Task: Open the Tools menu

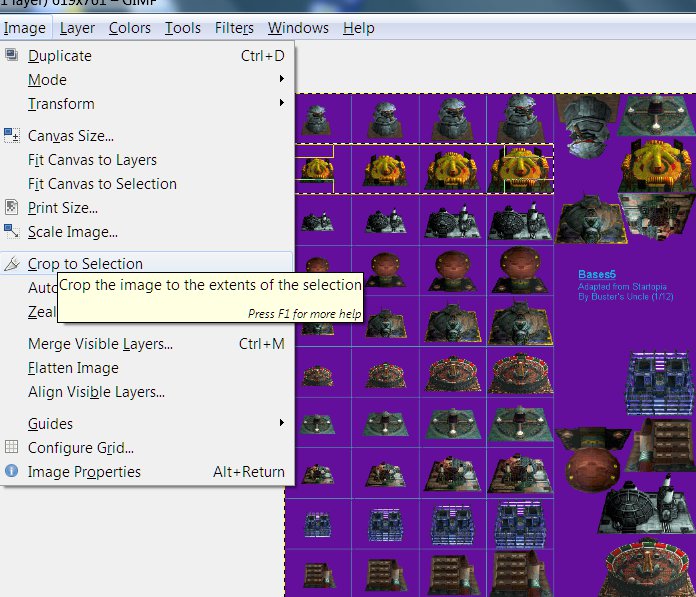Action: pyautogui.click(x=183, y=28)
